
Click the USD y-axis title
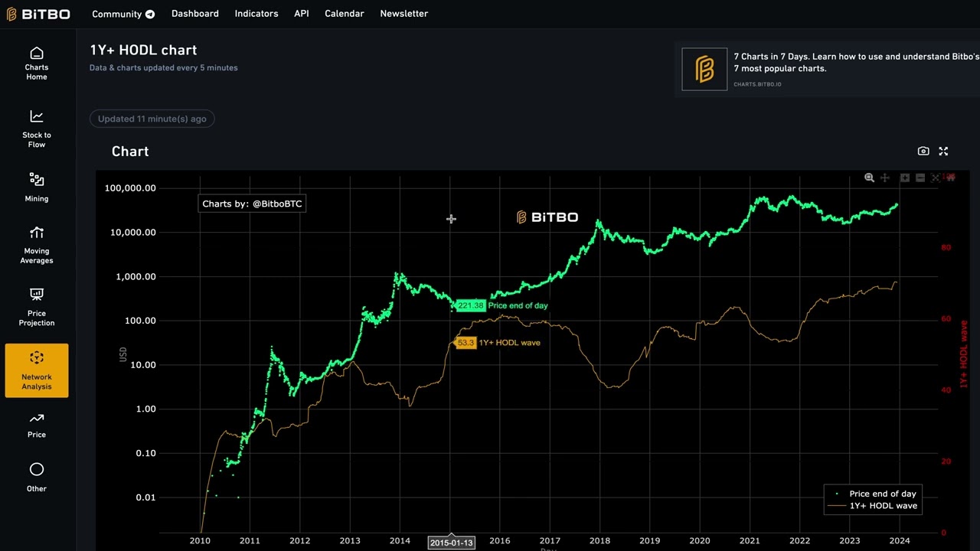(x=122, y=354)
